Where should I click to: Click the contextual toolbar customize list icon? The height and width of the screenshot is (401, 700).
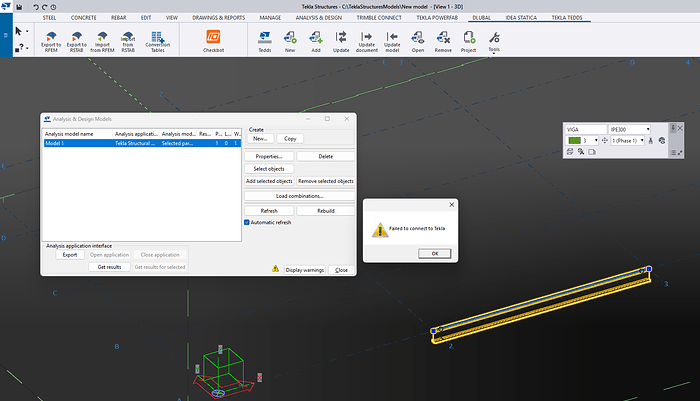click(x=673, y=153)
